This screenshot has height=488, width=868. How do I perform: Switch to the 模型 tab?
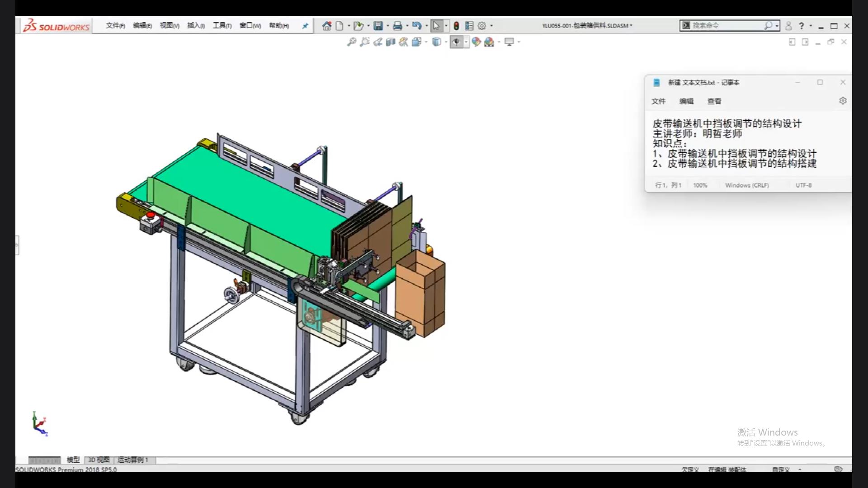(x=73, y=460)
